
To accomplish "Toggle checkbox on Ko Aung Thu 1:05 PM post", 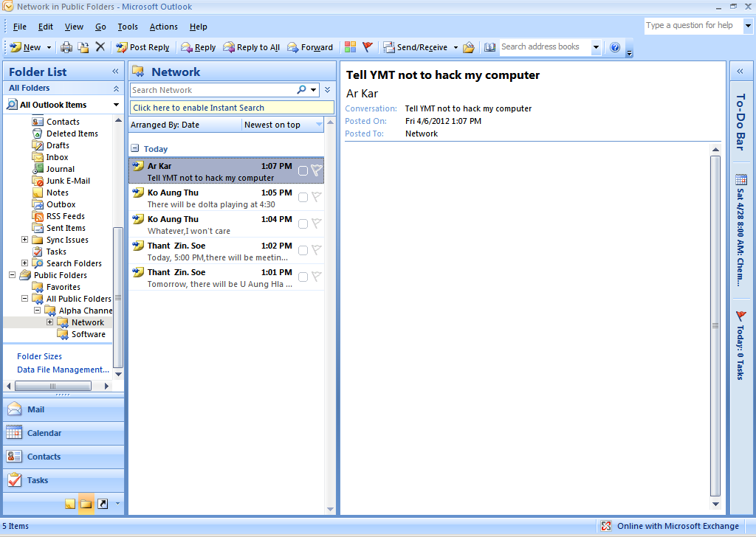I will tap(303, 198).
